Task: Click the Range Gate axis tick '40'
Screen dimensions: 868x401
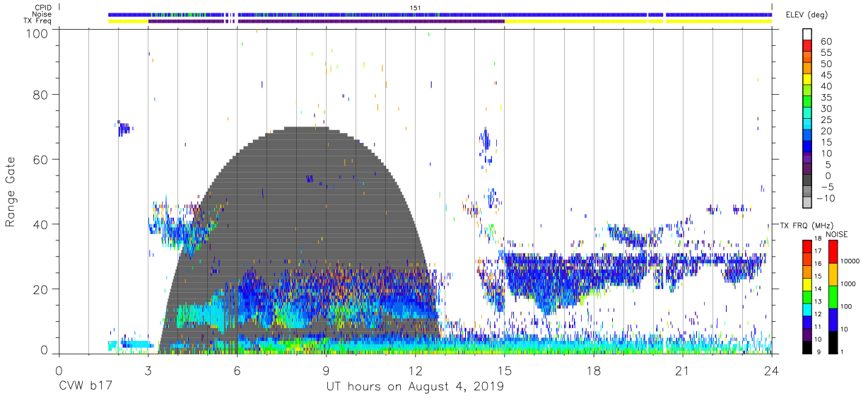Action: click(x=42, y=224)
